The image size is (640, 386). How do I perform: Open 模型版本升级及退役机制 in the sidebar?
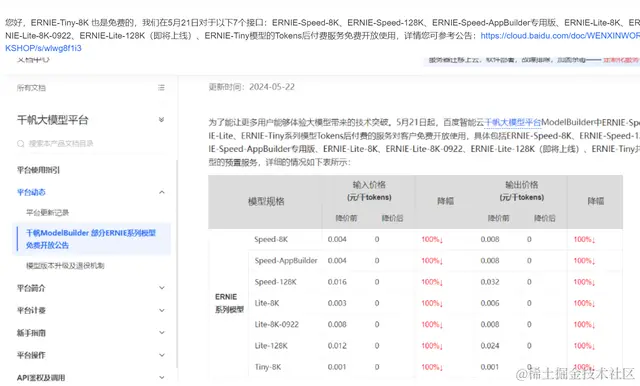(65, 266)
